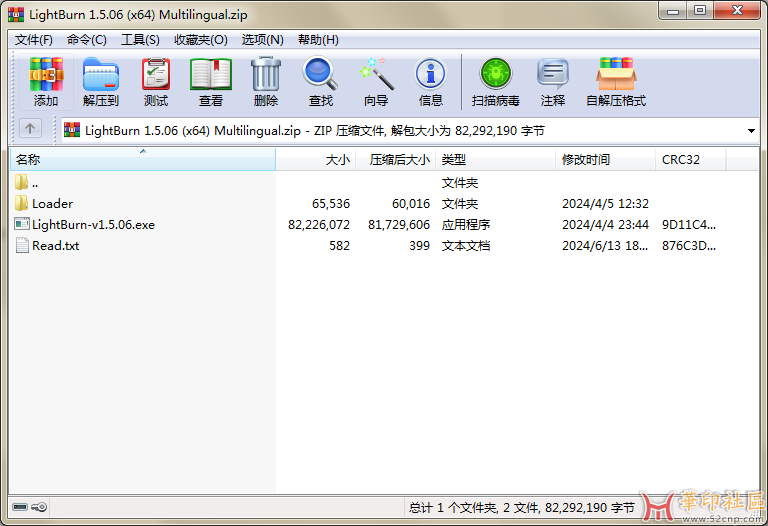Click status bar total 总计 1 个文件夹 text
The height and width of the screenshot is (526, 768).
tap(522, 508)
